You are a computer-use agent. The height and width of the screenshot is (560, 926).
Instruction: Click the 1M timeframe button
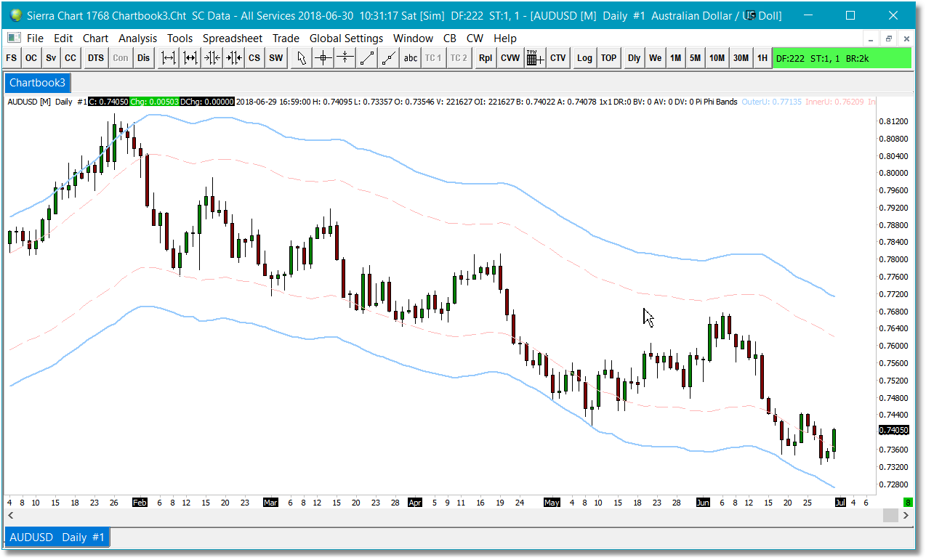point(676,58)
